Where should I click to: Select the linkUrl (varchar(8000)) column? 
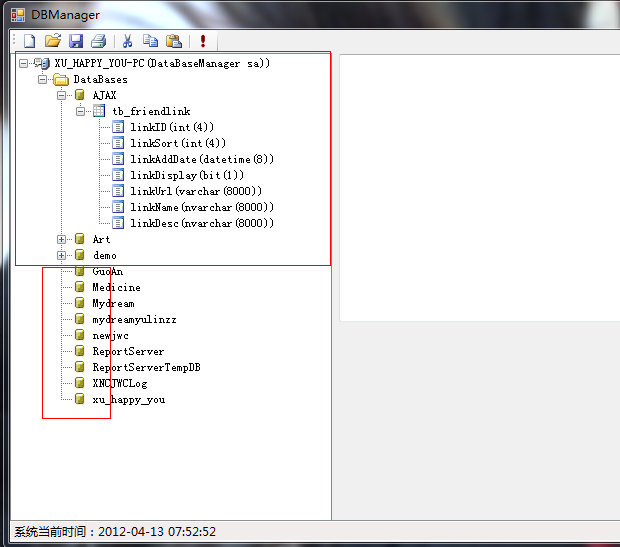point(196,191)
